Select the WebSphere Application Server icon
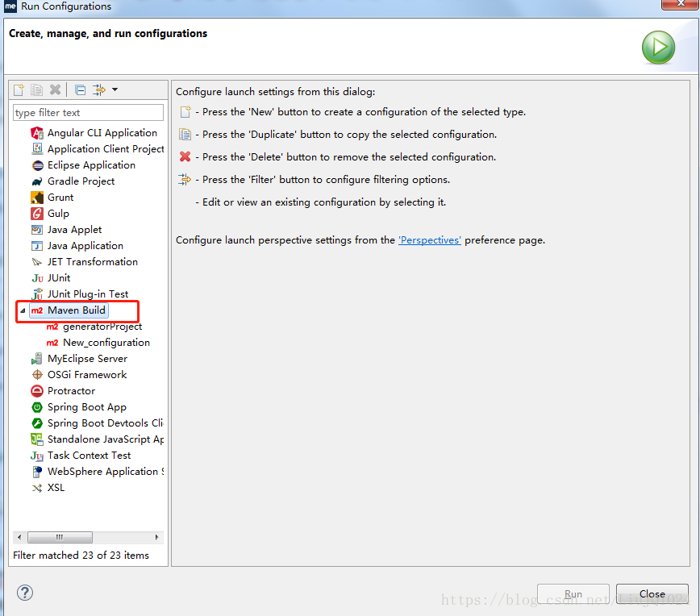Viewport: 700px width, 616px height. [x=37, y=472]
